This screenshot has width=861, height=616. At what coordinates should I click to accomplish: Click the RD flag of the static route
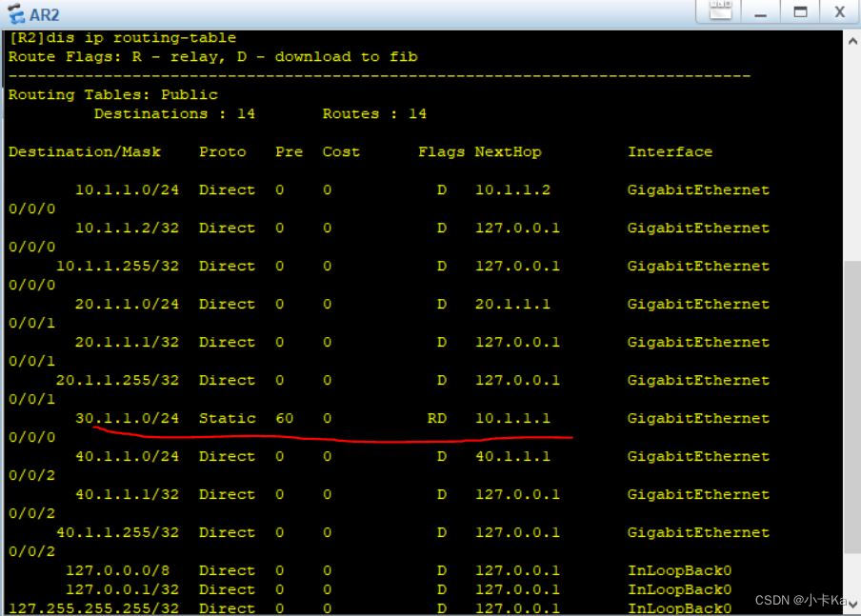[436, 418]
